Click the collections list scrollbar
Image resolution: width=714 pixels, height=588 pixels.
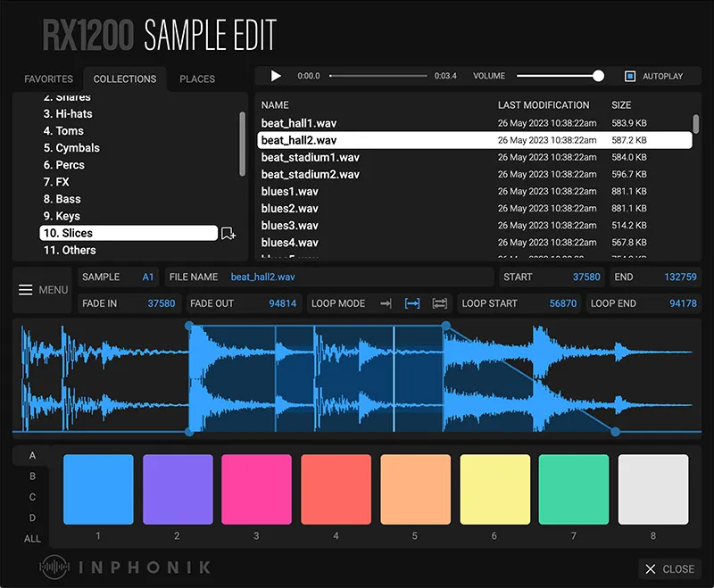click(242, 144)
